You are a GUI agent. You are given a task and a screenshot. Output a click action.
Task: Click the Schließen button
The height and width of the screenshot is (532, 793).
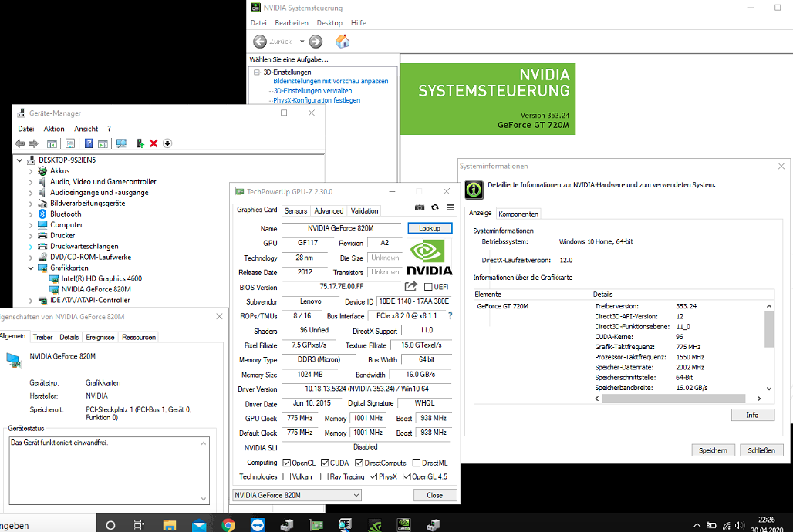tap(761, 450)
